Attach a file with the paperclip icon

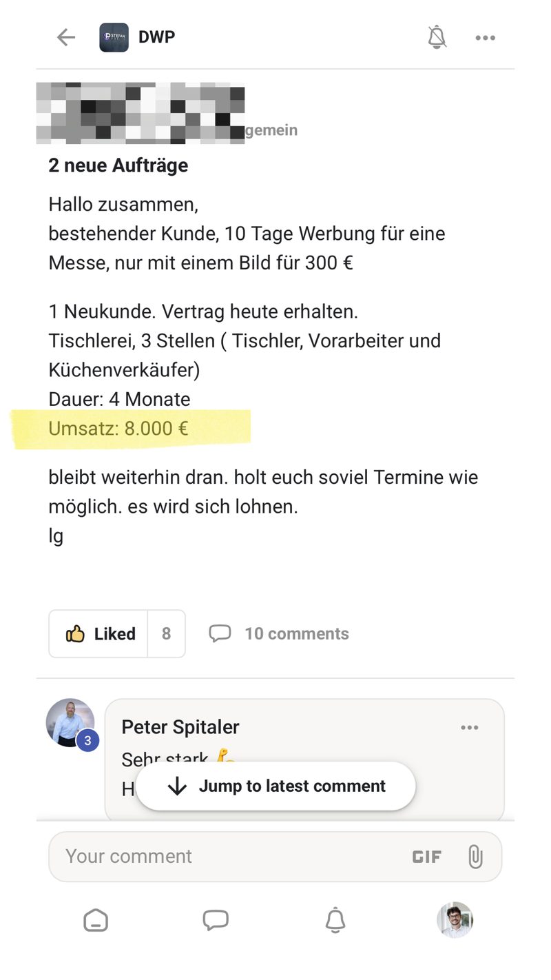coord(475,857)
